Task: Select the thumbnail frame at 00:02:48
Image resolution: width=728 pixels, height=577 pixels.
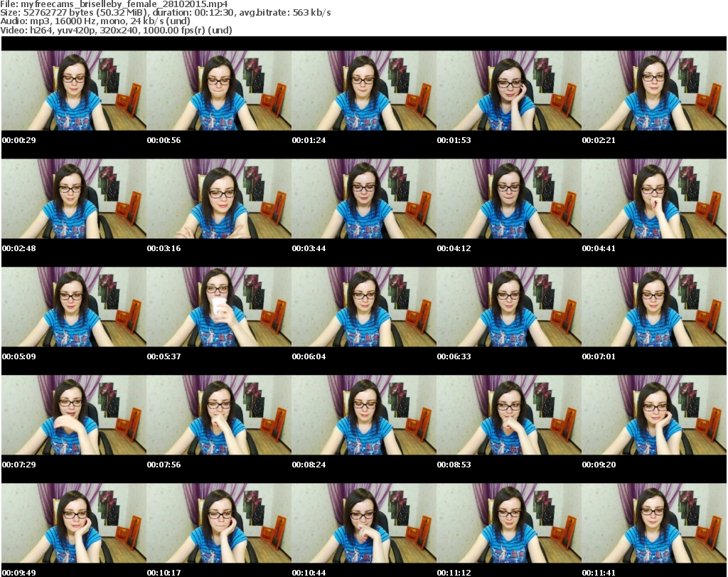Action: coord(74,198)
